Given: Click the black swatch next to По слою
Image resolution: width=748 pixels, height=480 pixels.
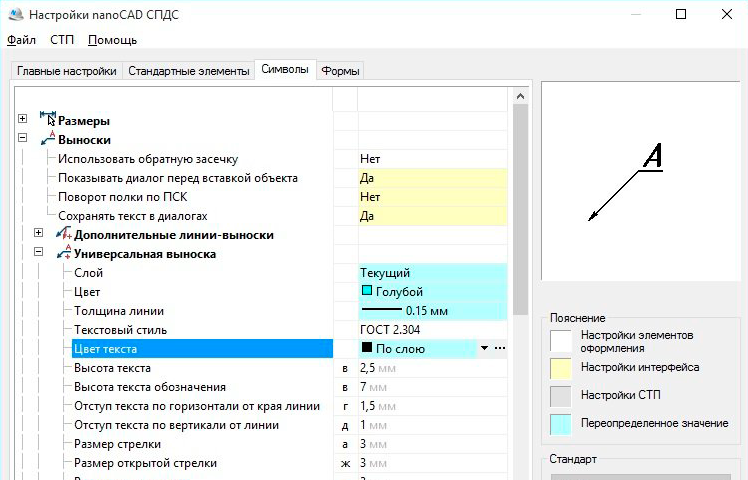Looking at the screenshot, I should point(367,347).
